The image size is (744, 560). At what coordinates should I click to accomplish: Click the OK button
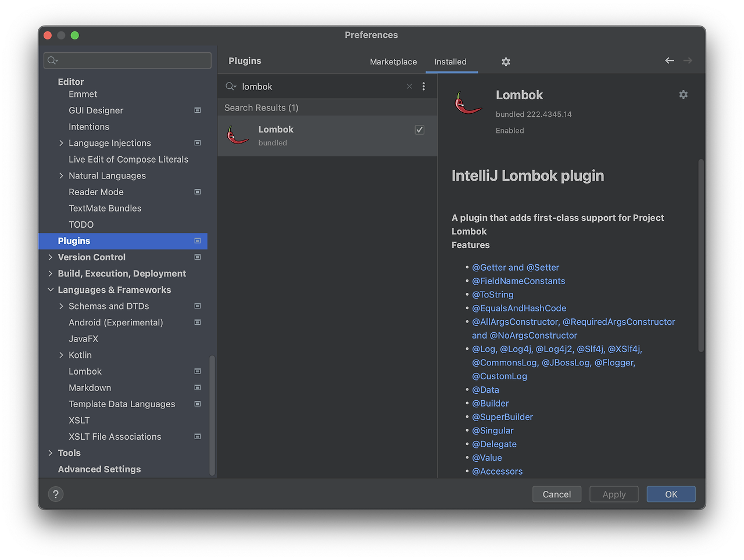[x=671, y=494]
